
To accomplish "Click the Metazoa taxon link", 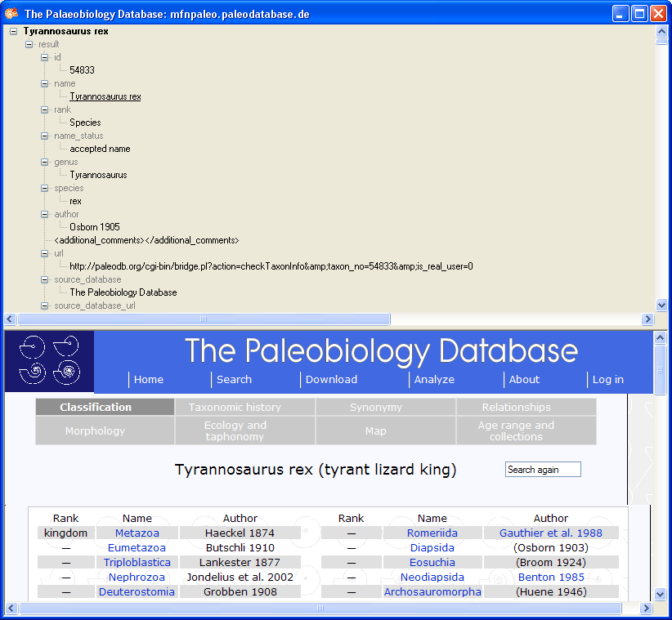I will pos(137,533).
